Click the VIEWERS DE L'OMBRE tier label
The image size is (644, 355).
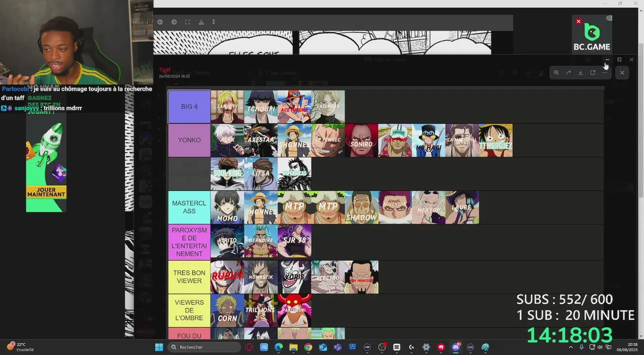pos(189,311)
